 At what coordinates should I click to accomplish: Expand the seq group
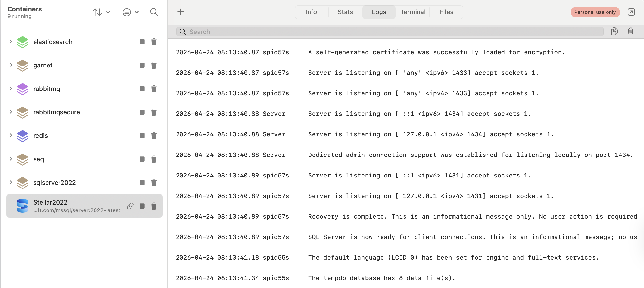11,159
